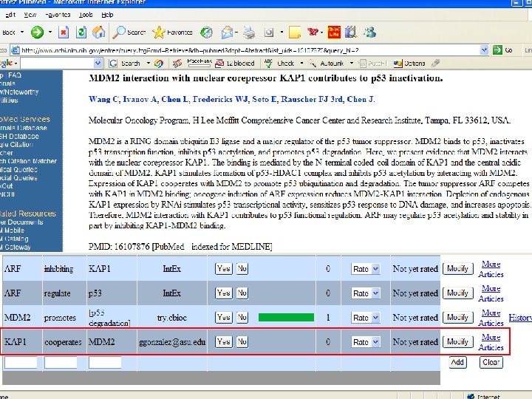Open History link for MDM2 promotes row
Viewport: 532px width, 399px height.
[520, 318]
